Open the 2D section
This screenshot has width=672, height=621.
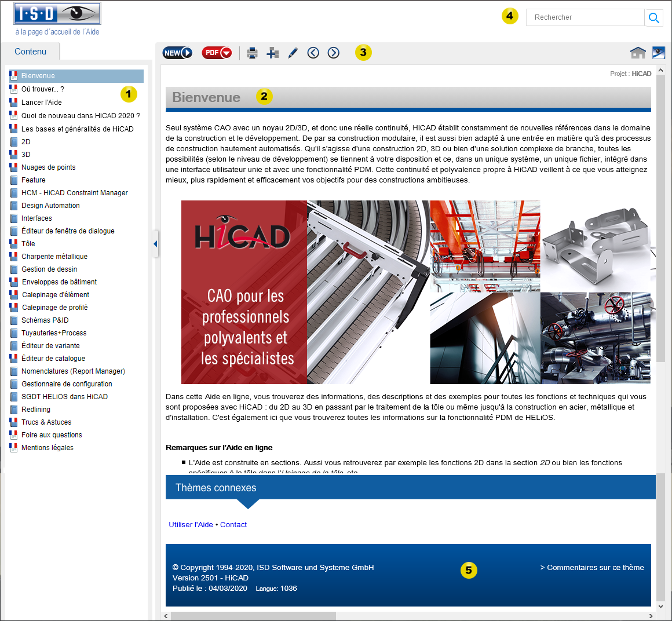(x=25, y=142)
